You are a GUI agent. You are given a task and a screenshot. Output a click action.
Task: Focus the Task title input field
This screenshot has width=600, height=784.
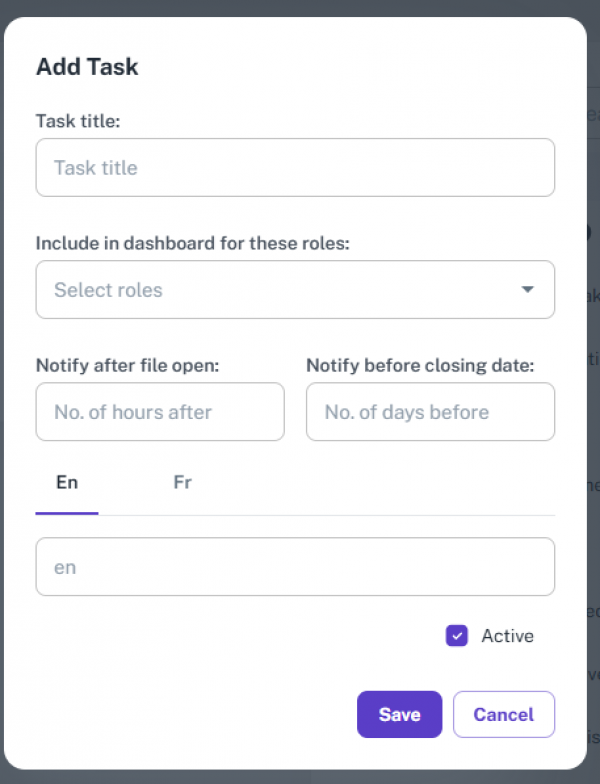click(295, 167)
